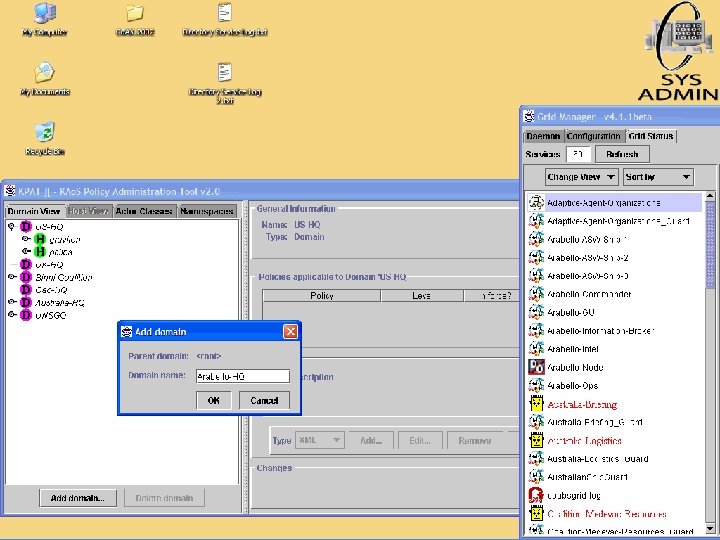
Task: Click the Arabello-Node red icon
Action: (x=536, y=367)
